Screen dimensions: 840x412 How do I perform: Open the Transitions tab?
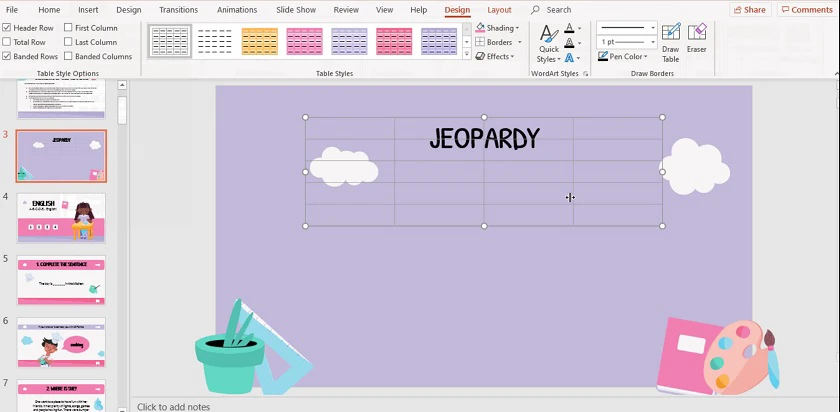178,10
